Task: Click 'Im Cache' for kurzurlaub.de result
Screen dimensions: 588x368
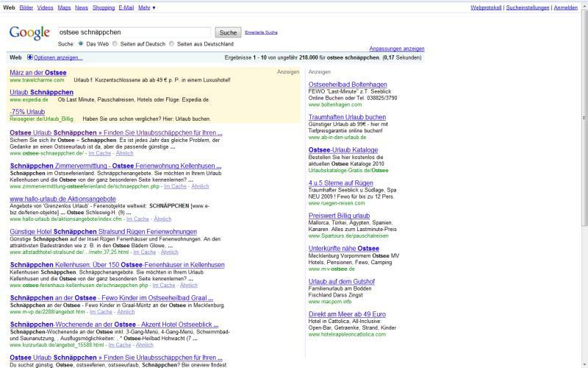Action: (x=120, y=344)
